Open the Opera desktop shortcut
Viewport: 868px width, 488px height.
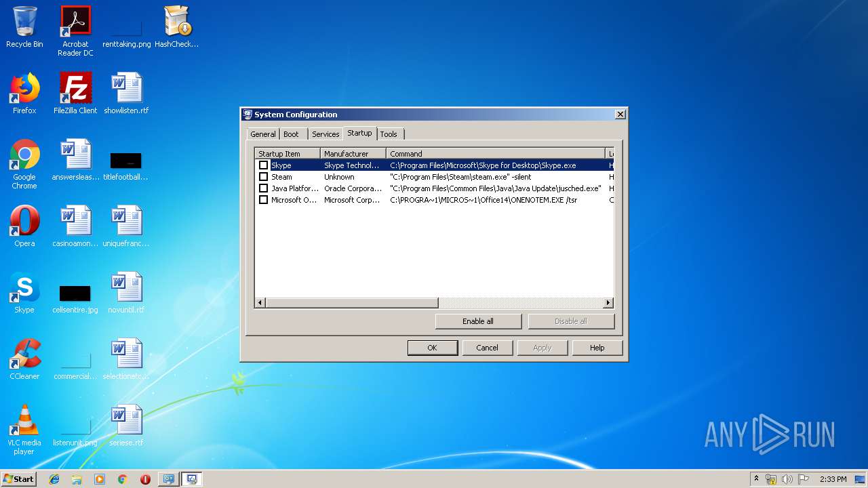(24, 226)
